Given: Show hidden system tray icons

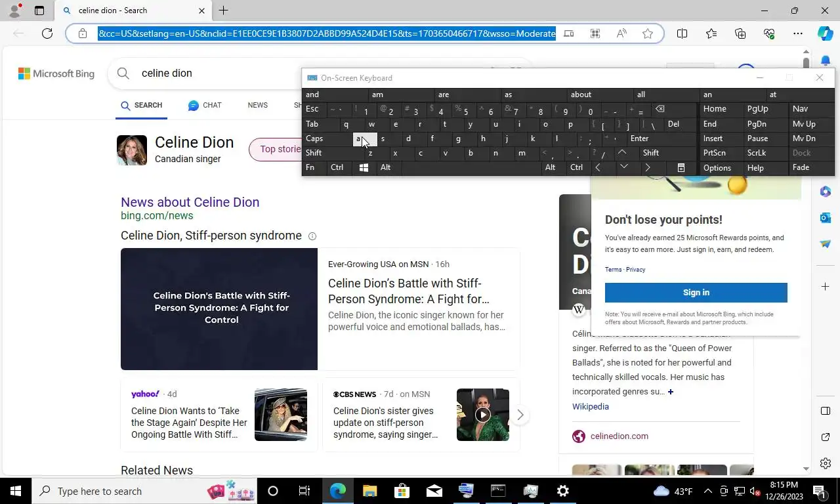Looking at the screenshot, I should [x=708, y=491].
